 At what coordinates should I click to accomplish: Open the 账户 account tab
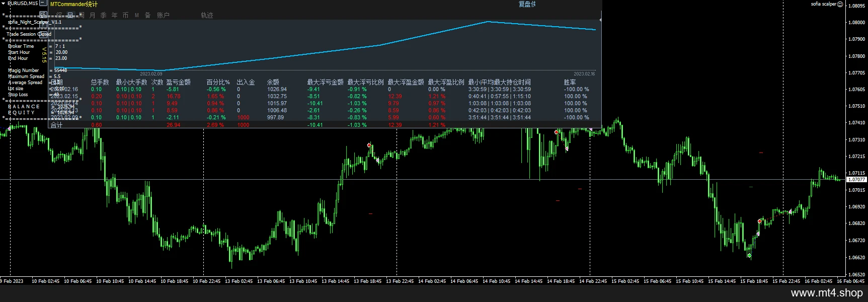[x=164, y=16]
